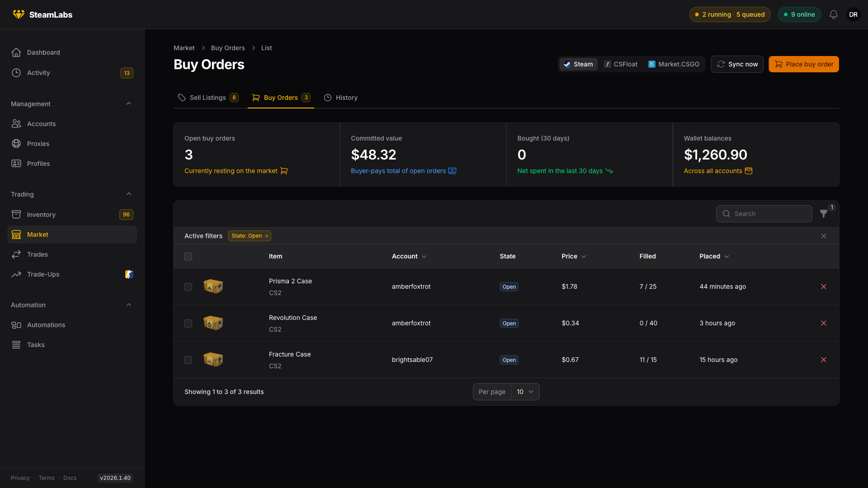Open Trades in sidebar

(x=72, y=254)
